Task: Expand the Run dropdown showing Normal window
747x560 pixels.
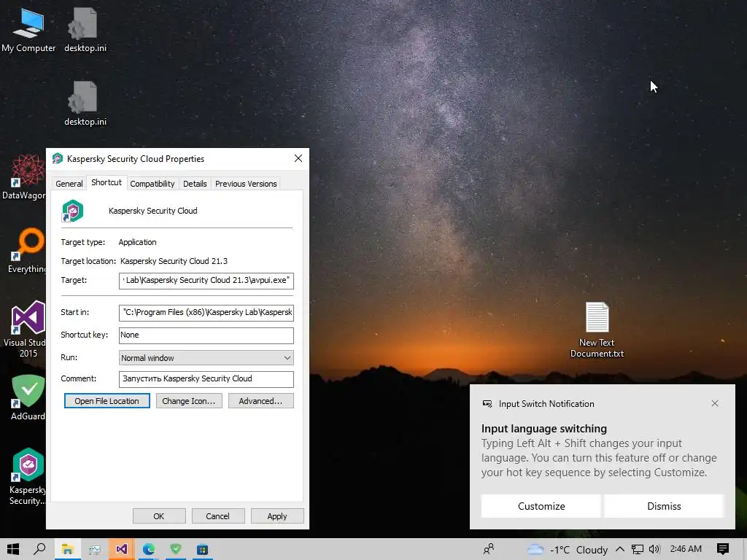Action: (206, 357)
